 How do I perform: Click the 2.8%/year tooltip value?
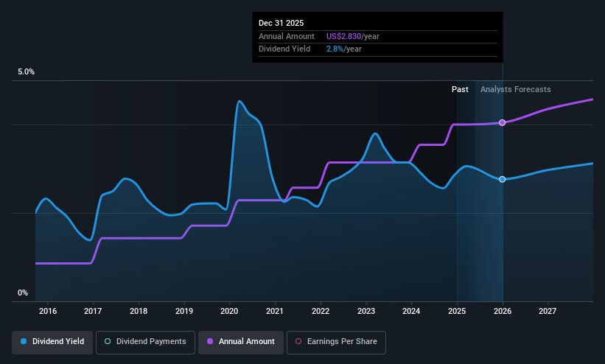[x=344, y=49]
